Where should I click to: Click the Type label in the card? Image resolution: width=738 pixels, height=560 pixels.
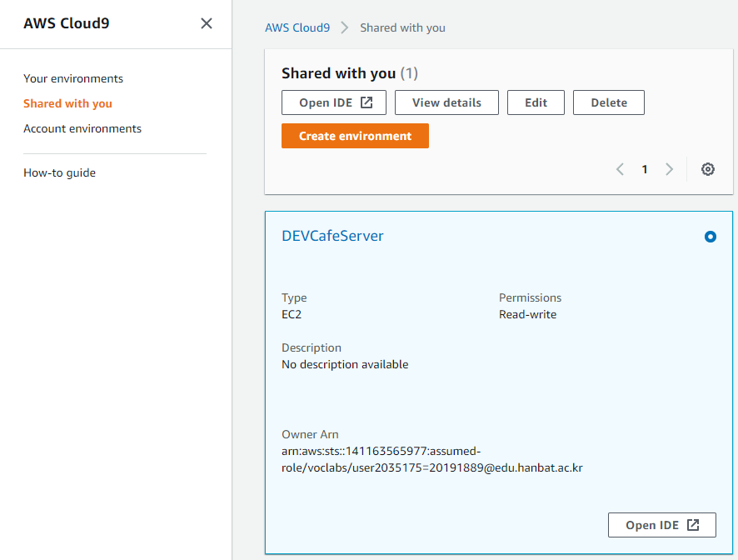(x=294, y=297)
